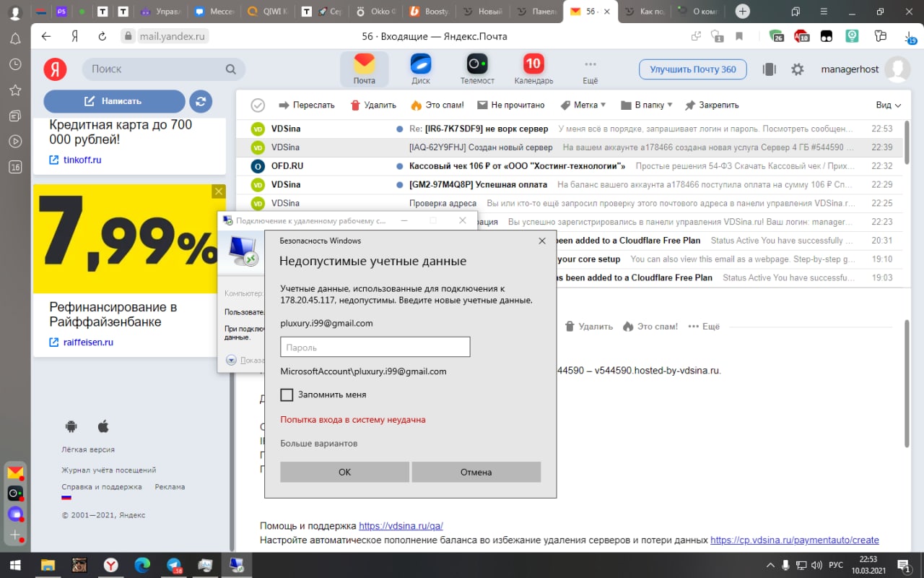The height and width of the screenshot is (578, 924).
Task: Open the Метка dropdown in mail toolbar
Action: point(583,105)
